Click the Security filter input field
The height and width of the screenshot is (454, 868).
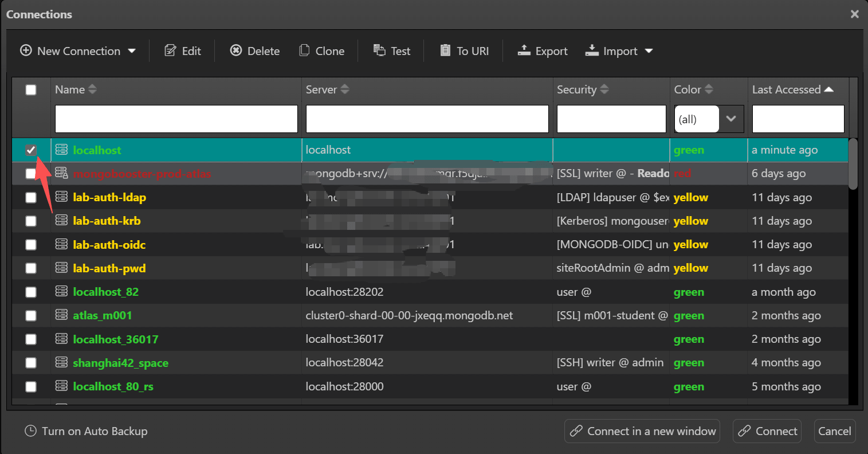click(611, 119)
